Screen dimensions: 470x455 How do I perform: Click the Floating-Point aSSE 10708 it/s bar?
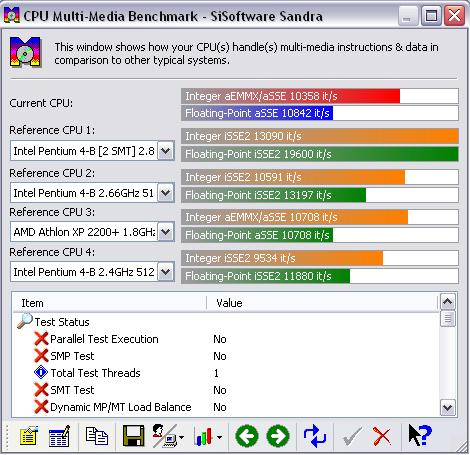pos(320,235)
